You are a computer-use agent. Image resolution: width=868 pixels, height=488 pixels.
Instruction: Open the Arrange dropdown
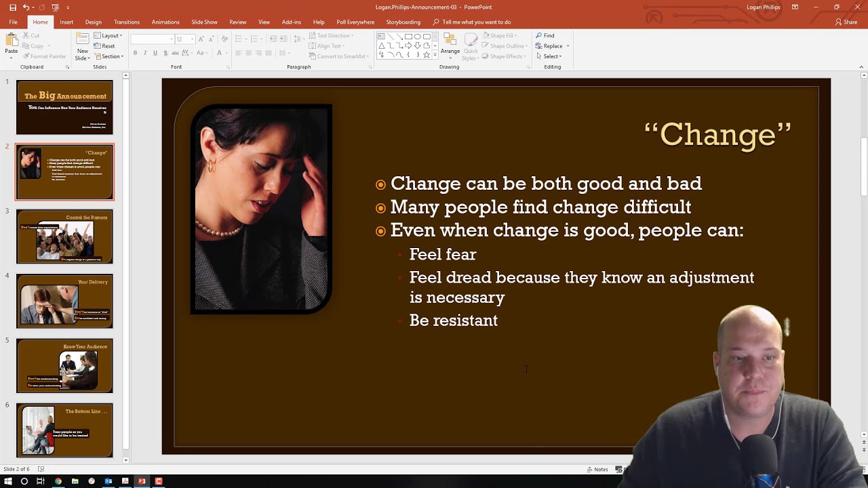450,45
